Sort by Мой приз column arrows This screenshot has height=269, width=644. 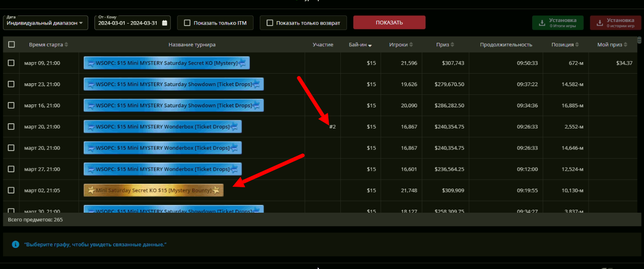626,45
